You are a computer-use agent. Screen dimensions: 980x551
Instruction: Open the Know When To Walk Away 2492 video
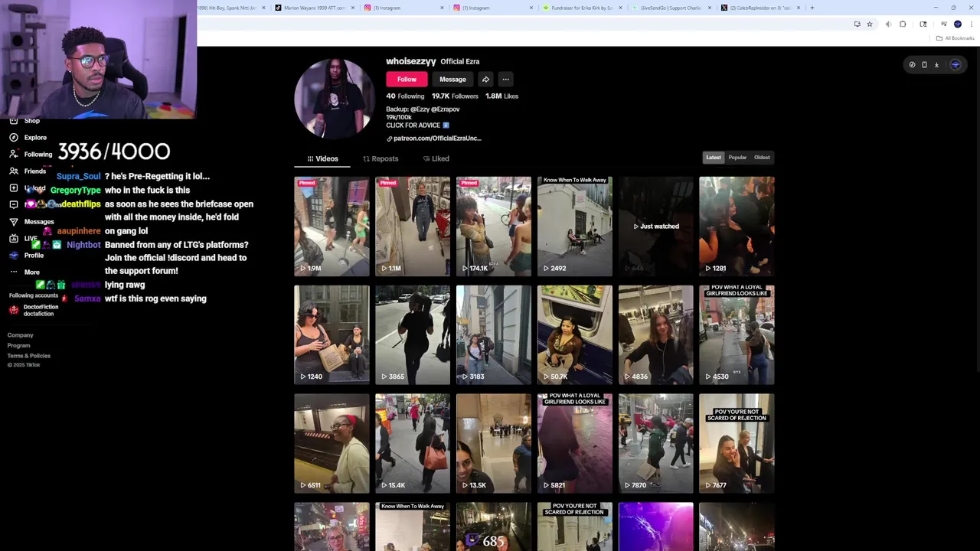[575, 227]
